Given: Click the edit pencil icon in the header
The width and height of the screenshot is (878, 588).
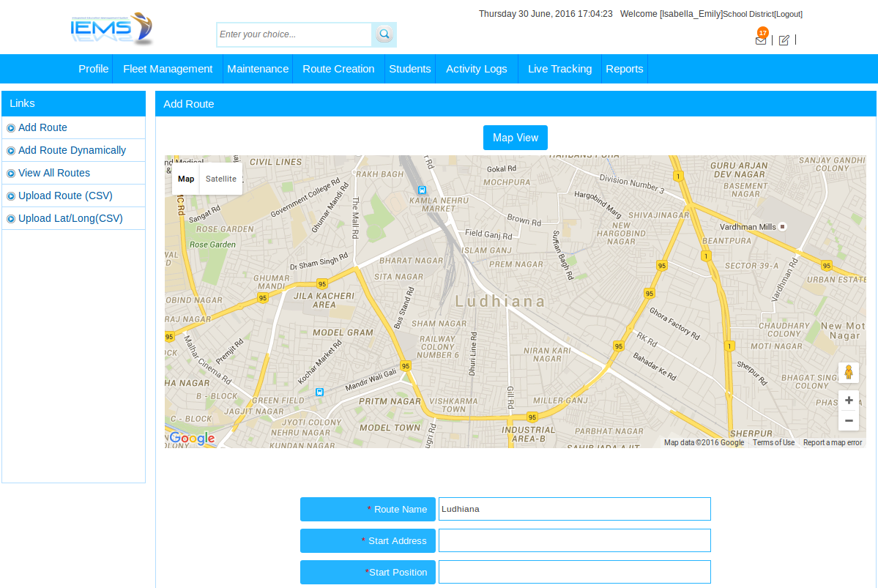Looking at the screenshot, I should [784, 40].
